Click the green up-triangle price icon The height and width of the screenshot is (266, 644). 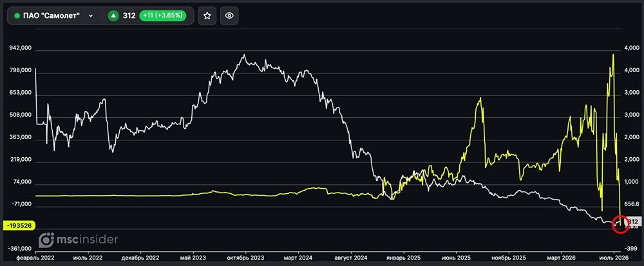[114, 15]
